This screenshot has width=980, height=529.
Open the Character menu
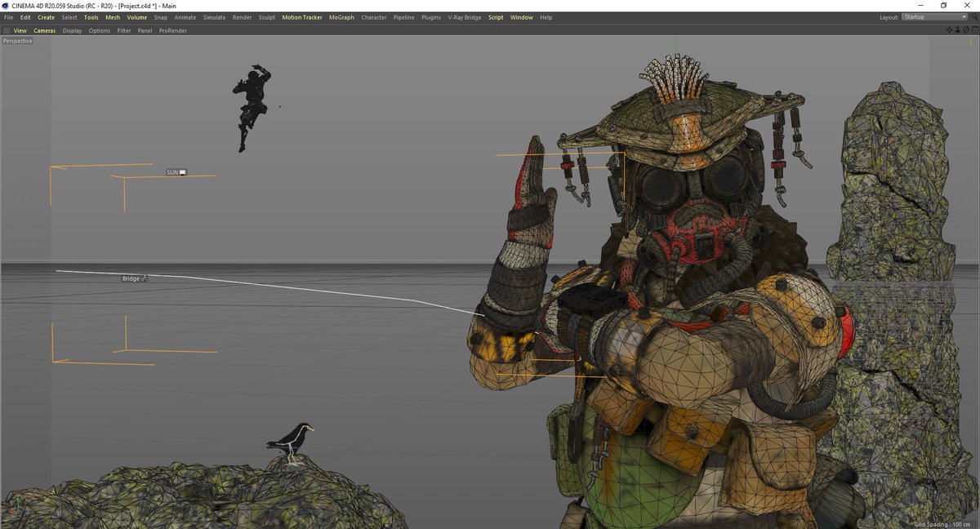coord(374,17)
